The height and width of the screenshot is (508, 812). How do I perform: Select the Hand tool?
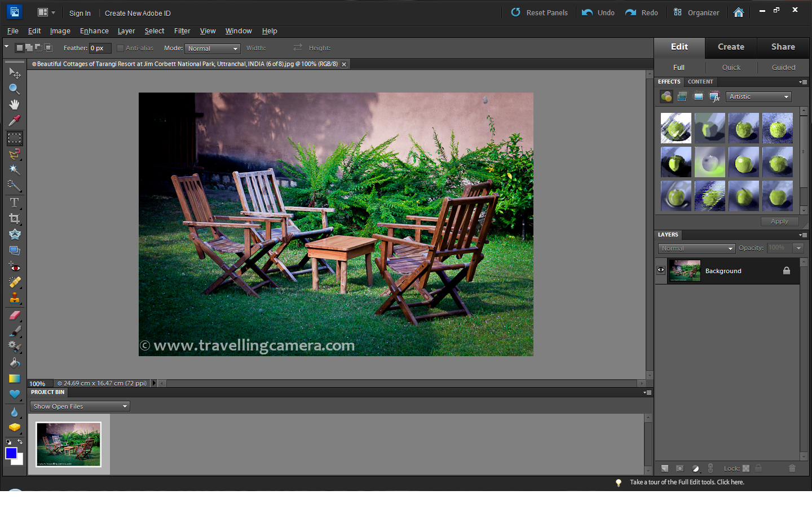click(x=15, y=105)
